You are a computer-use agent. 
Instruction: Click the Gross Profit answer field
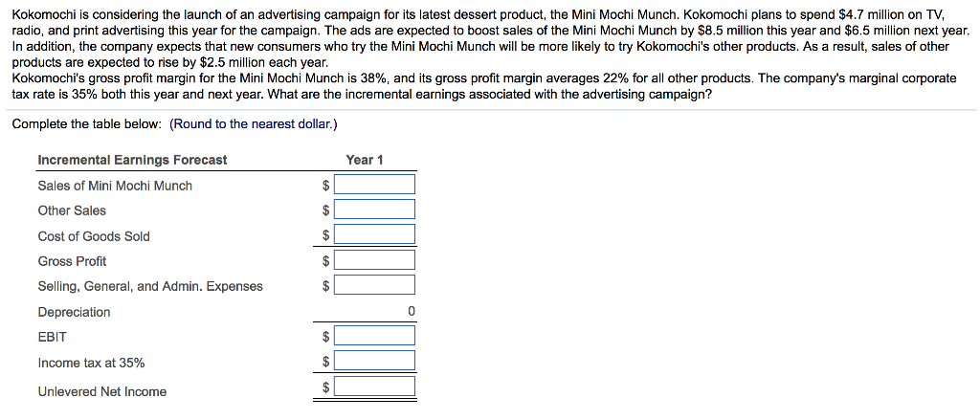pos(375,260)
